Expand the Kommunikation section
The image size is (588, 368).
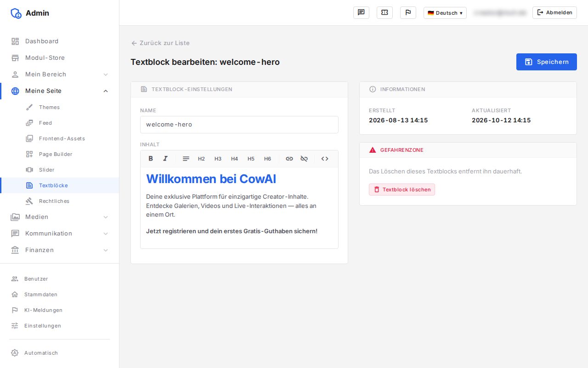(60, 234)
